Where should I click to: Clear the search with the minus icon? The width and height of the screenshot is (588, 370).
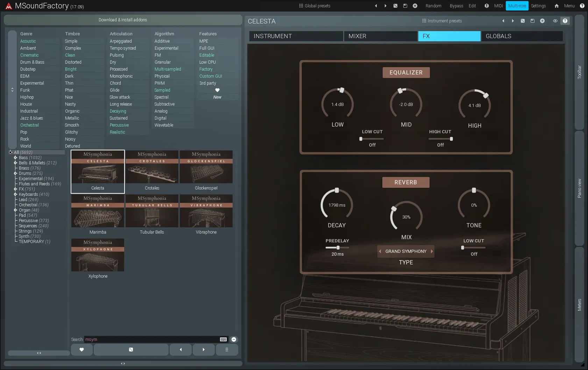pyautogui.click(x=234, y=339)
